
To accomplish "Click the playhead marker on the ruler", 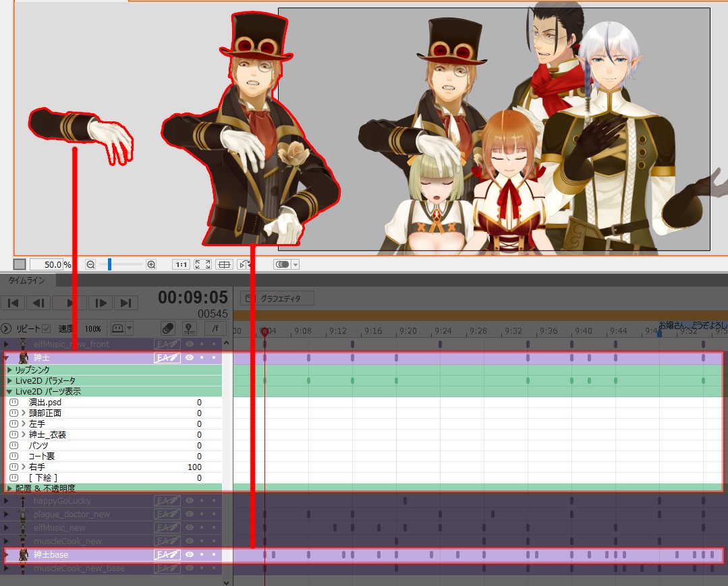I will [x=264, y=331].
